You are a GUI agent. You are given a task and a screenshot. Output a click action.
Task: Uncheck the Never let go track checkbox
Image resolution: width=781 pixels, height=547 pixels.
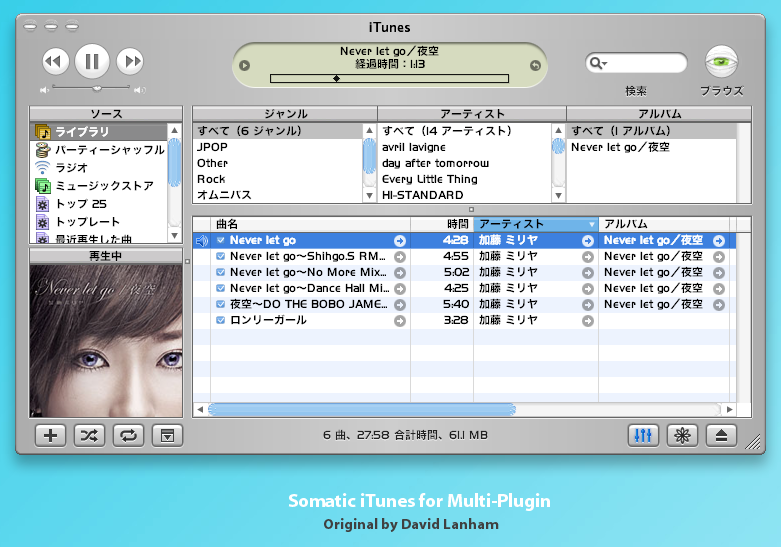221,240
